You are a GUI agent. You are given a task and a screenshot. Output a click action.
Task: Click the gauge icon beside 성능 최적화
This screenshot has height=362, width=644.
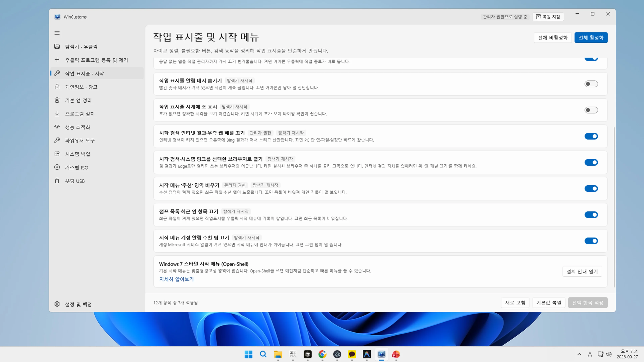tap(57, 127)
